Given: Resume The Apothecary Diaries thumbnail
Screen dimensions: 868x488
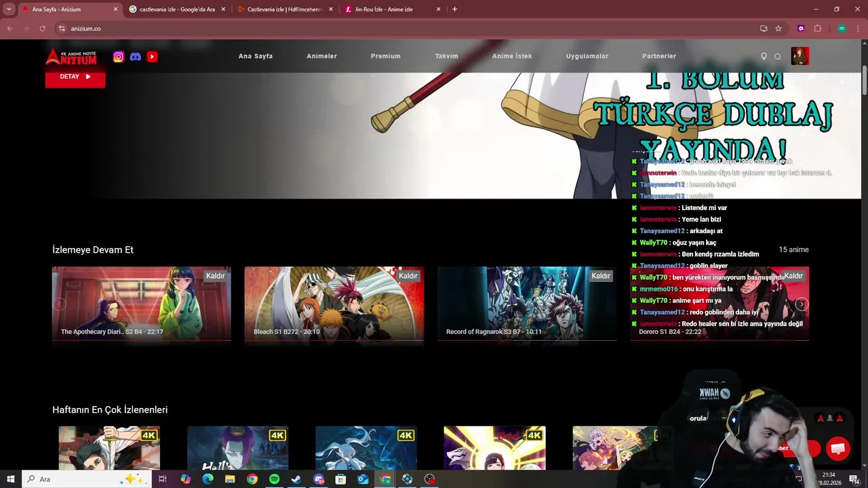Looking at the screenshot, I should click(x=142, y=303).
